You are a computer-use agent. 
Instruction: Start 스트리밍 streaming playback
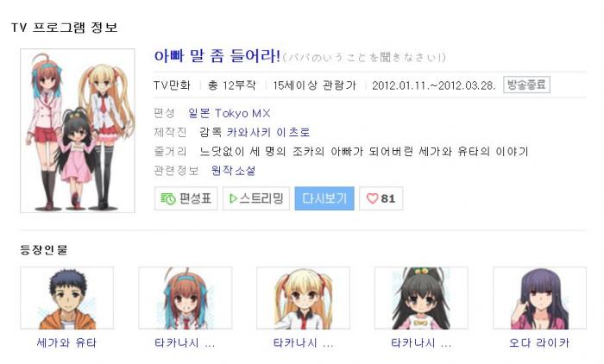pos(256,198)
